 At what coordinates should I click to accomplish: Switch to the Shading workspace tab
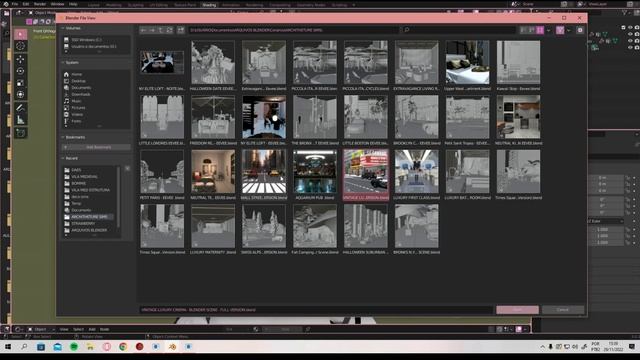tap(209, 5)
